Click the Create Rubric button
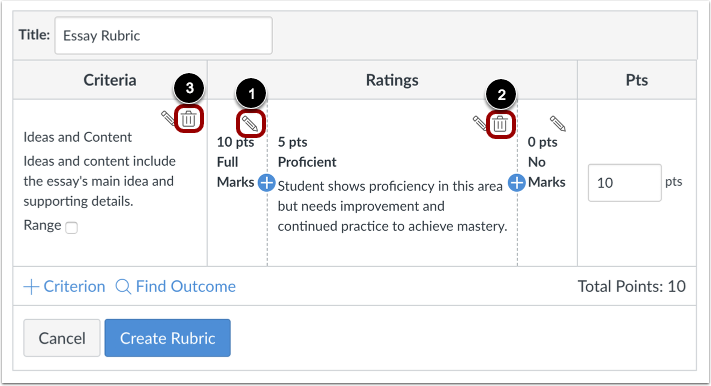This screenshot has width=711, height=386. click(167, 338)
